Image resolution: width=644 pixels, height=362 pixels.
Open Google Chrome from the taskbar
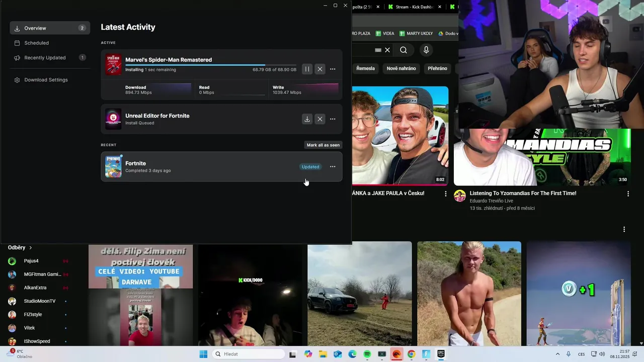coord(411,354)
